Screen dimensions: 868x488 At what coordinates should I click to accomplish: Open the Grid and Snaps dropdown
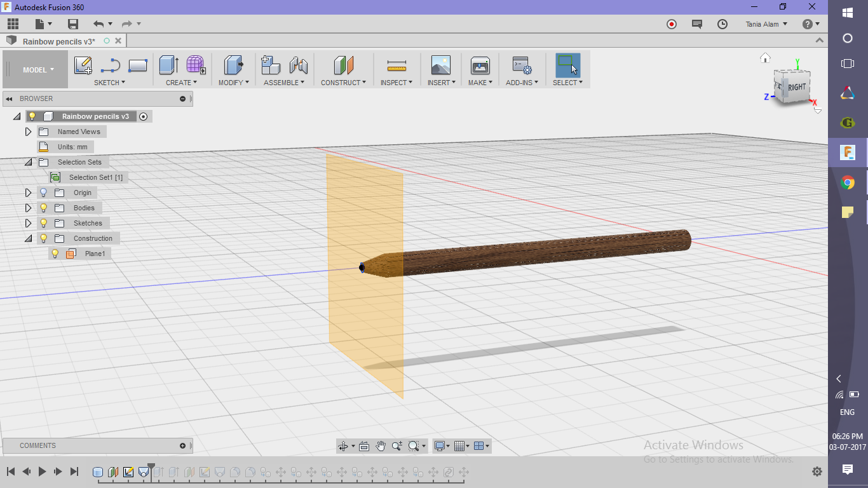pyautogui.click(x=463, y=446)
